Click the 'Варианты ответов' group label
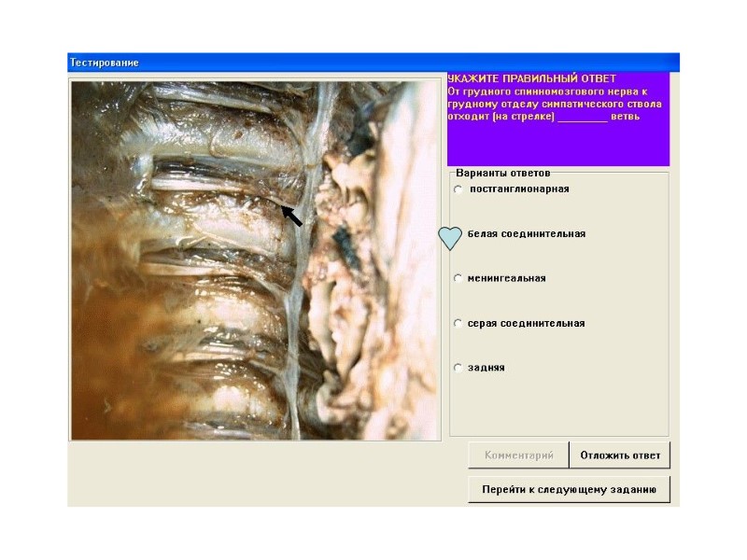This screenshot has width=747, height=560. tap(503, 173)
